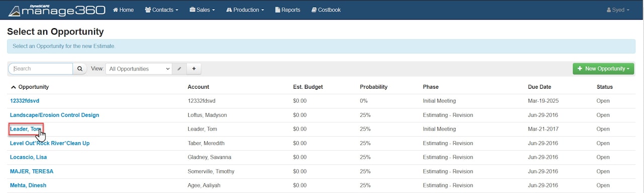This screenshot has width=644, height=193.
Task: Add a new view with plus icon
Action: [194, 69]
